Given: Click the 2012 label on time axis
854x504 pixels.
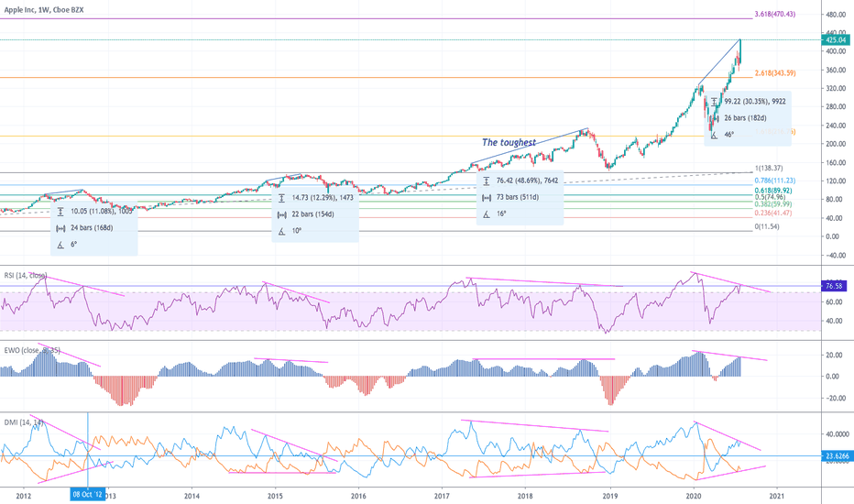Looking at the screenshot, I should coord(24,496).
